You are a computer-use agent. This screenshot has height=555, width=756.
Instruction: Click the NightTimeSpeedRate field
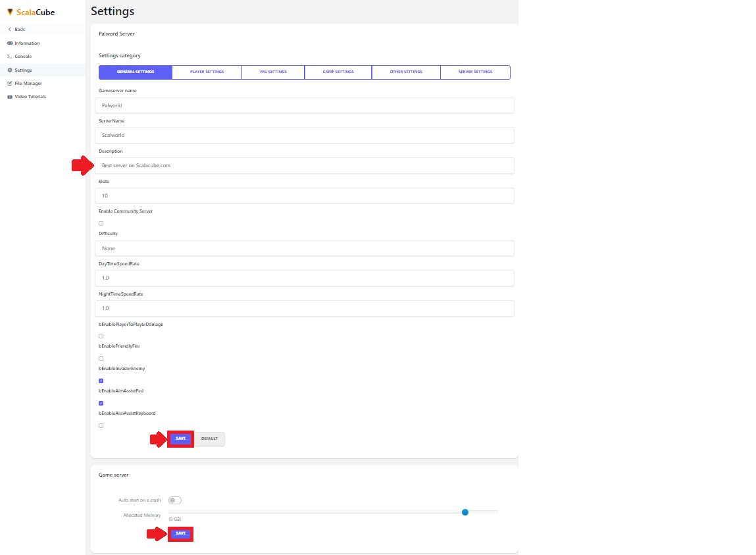(x=305, y=308)
